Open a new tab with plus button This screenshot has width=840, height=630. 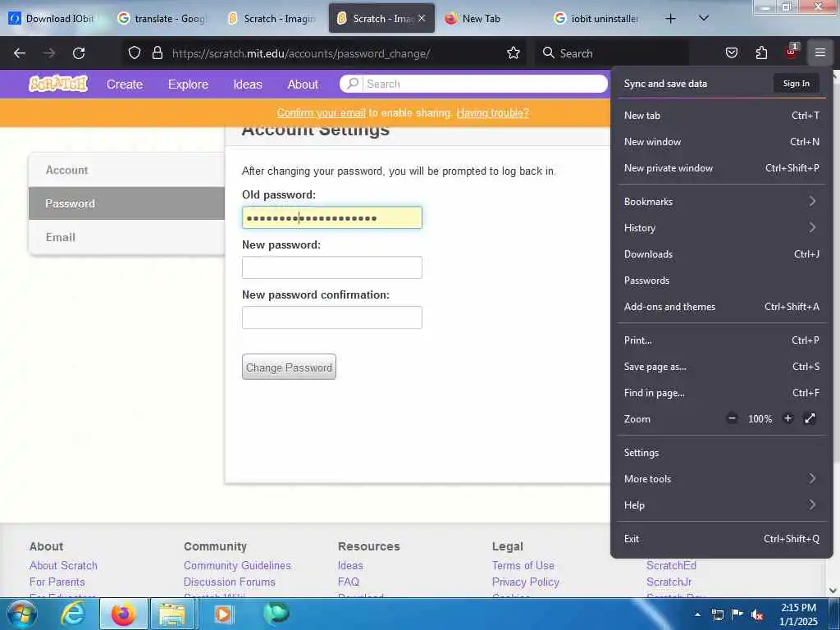[x=670, y=19]
